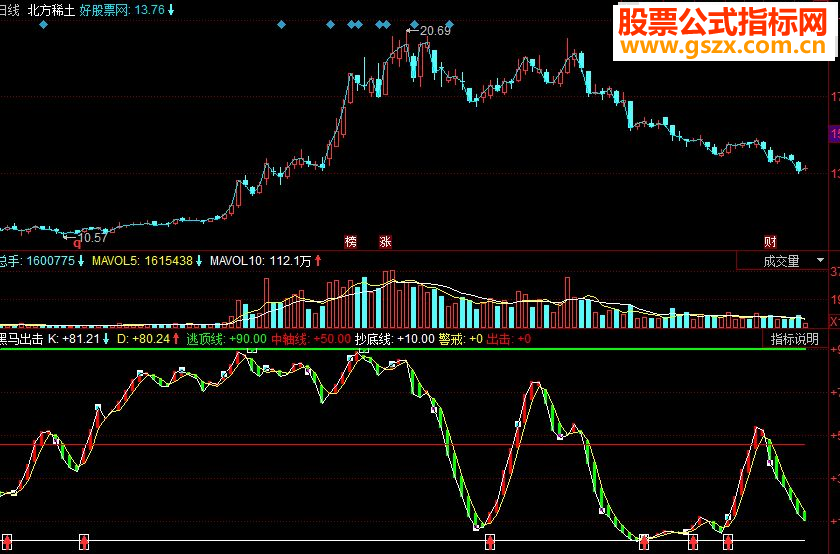Click the 总手: 1600775 value
840x554 pixels.
click(x=41, y=261)
